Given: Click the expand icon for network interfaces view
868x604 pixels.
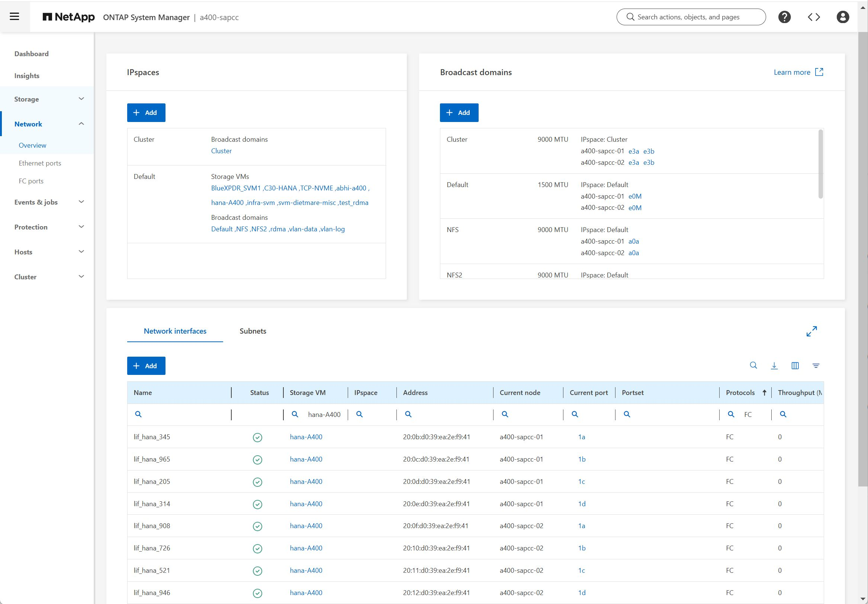Looking at the screenshot, I should coord(812,332).
